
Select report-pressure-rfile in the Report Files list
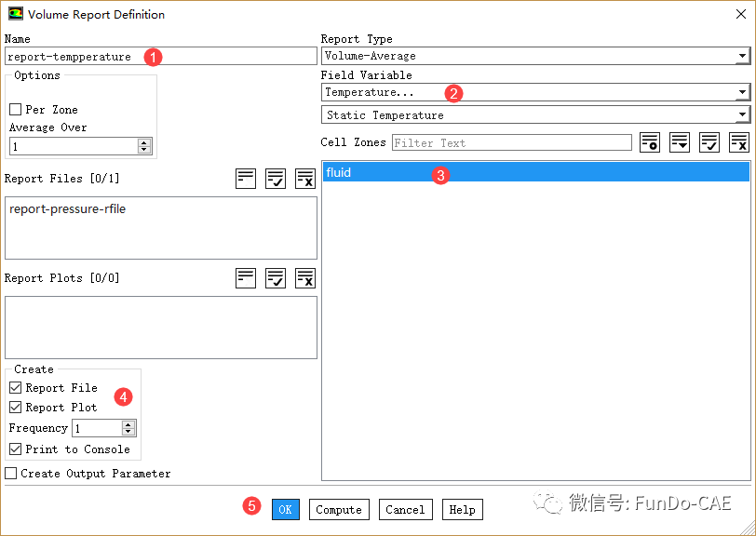(x=68, y=208)
